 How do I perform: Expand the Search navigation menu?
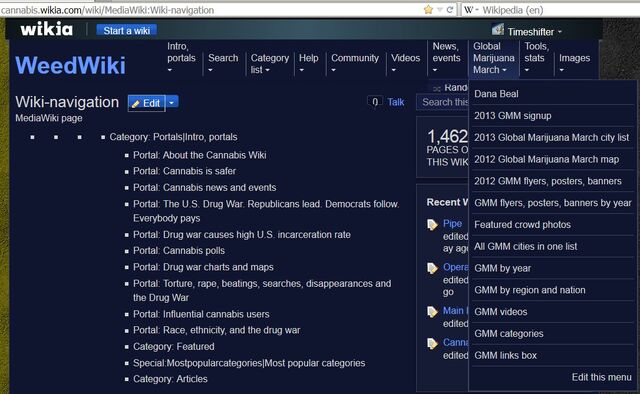(x=211, y=70)
